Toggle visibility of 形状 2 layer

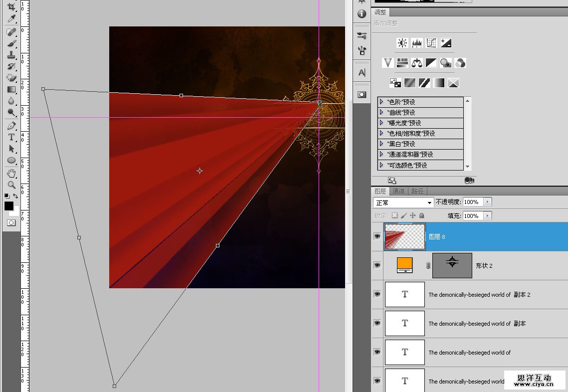coord(377,265)
